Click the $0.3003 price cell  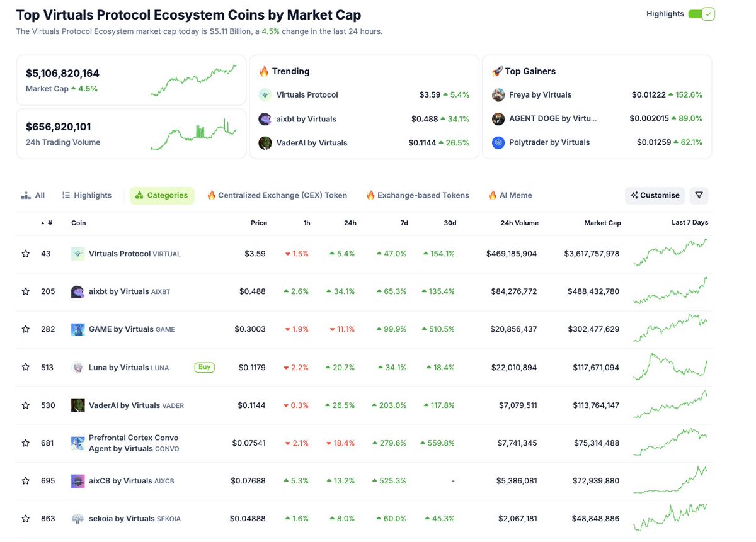coord(250,329)
